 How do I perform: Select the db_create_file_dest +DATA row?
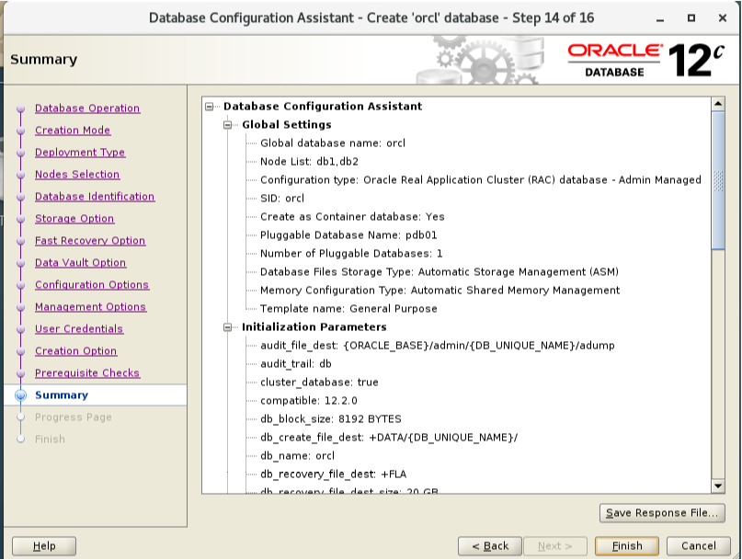[x=389, y=438]
